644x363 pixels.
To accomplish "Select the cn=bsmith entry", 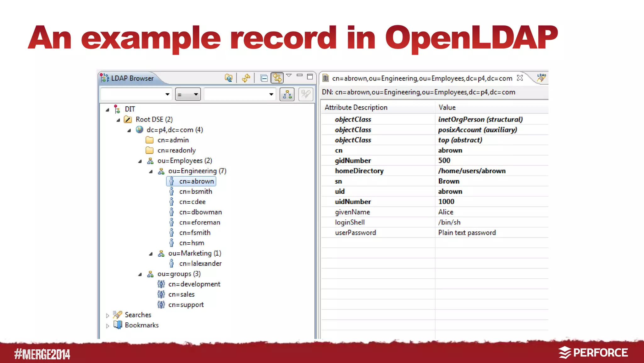I will click(x=195, y=191).
